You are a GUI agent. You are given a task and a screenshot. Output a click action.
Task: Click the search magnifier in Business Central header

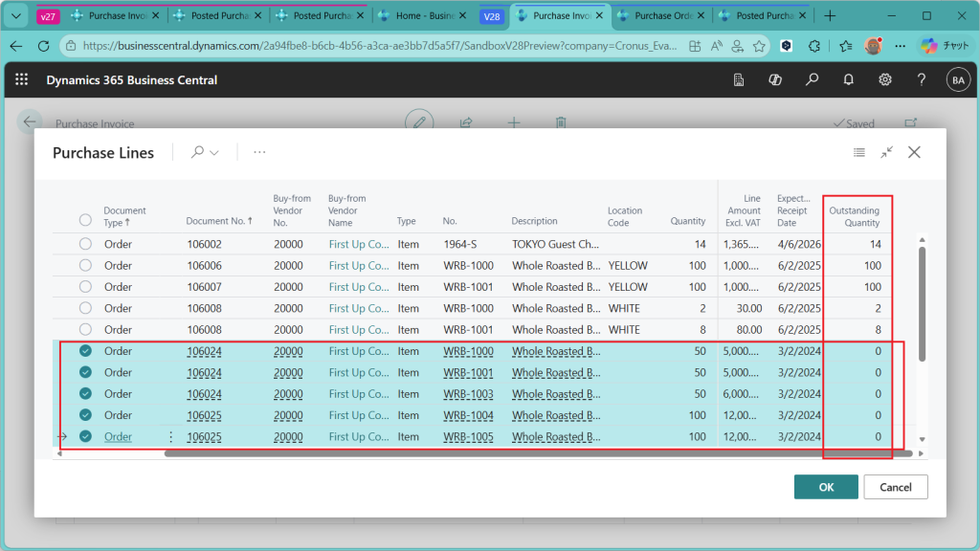tap(812, 80)
